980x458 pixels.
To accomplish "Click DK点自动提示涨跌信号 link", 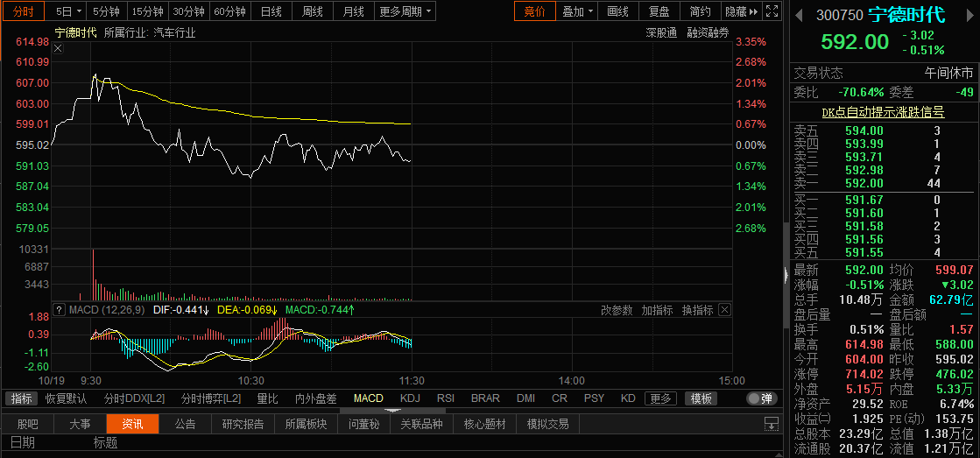I will coord(883,112).
